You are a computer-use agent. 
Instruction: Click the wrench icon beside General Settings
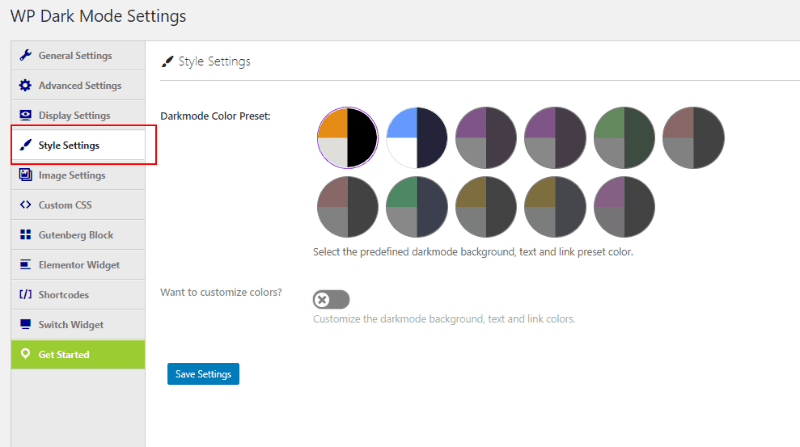point(26,55)
